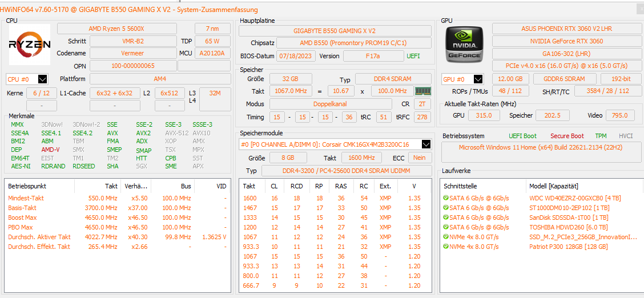Click the 1467 XMP timing row
This screenshot has height=298, width=644.
(335, 208)
